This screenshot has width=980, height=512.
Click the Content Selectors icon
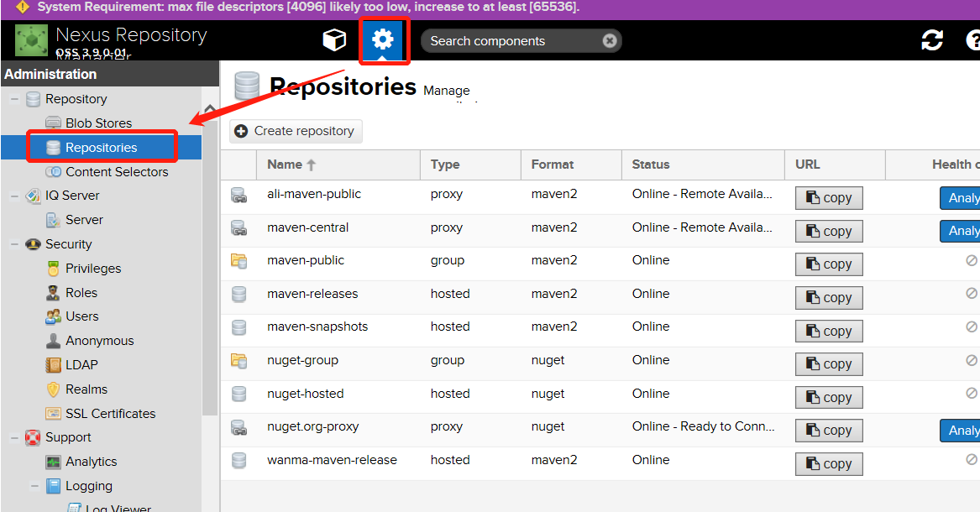point(53,172)
